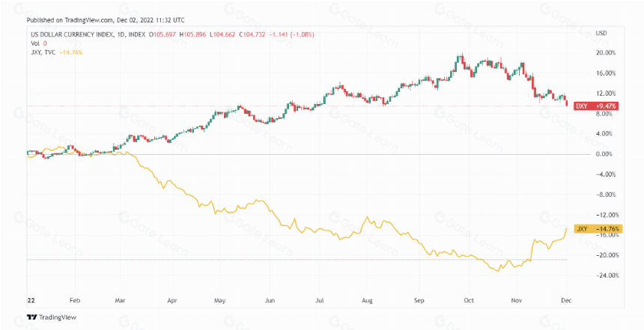Click the JXY, TVC legend entry
Screen dimensions: 644x330
point(43,52)
